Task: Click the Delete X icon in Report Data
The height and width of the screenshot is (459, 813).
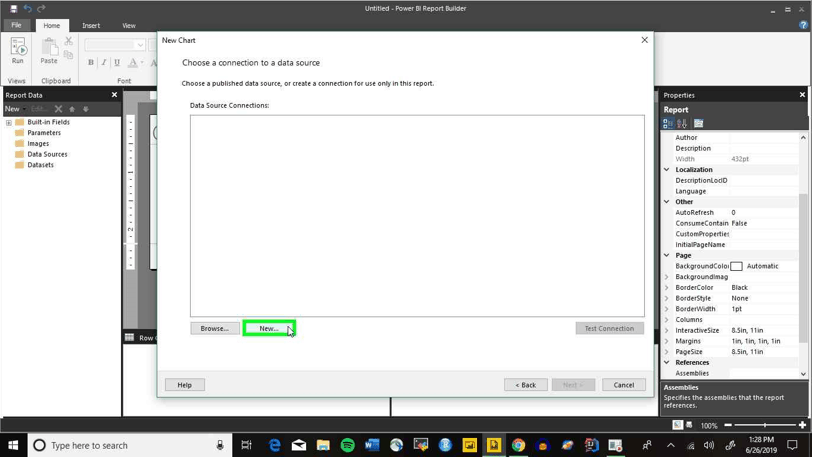Action: coord(58,109)
